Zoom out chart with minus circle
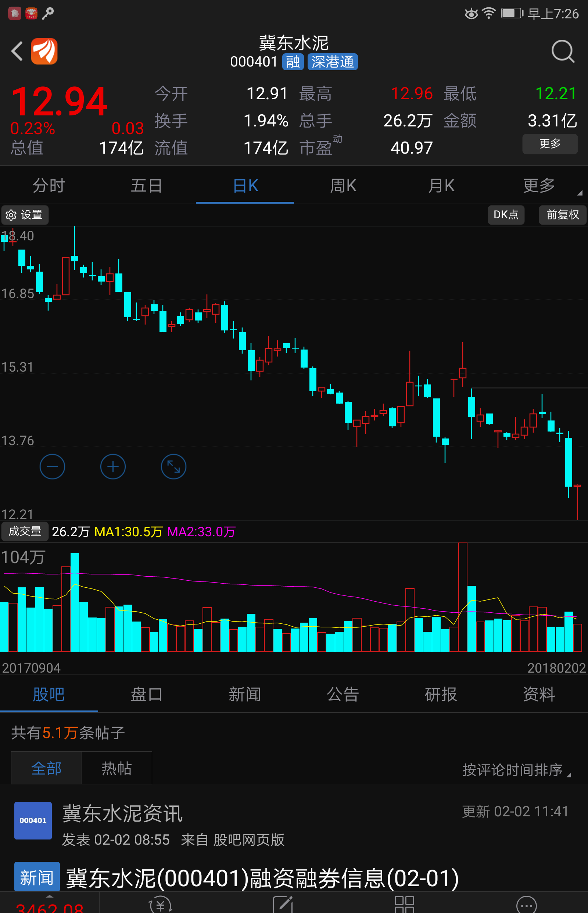Screen dimensions: 588x913 pyautogui.click(x=52, y=467)
